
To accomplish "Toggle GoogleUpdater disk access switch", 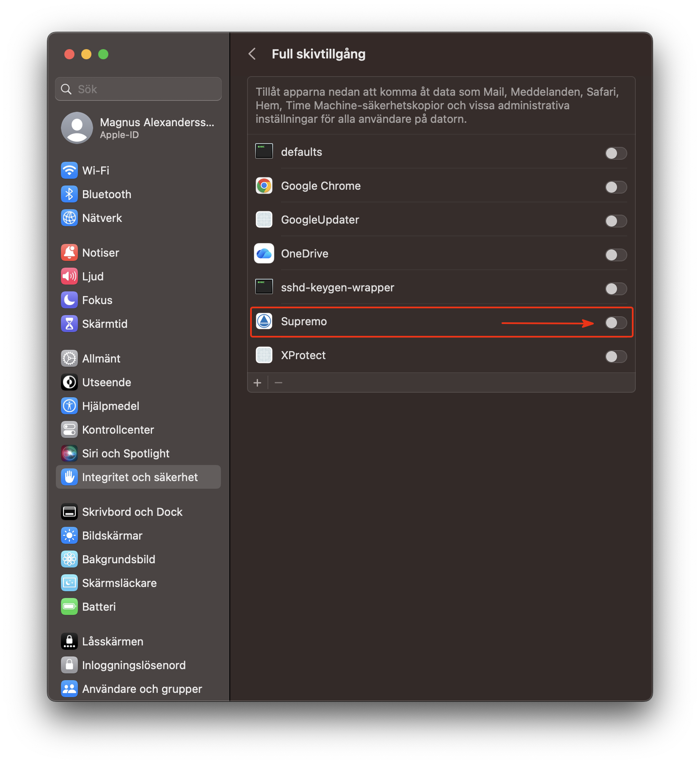I will pyautogui.click(x=616, y=221).
